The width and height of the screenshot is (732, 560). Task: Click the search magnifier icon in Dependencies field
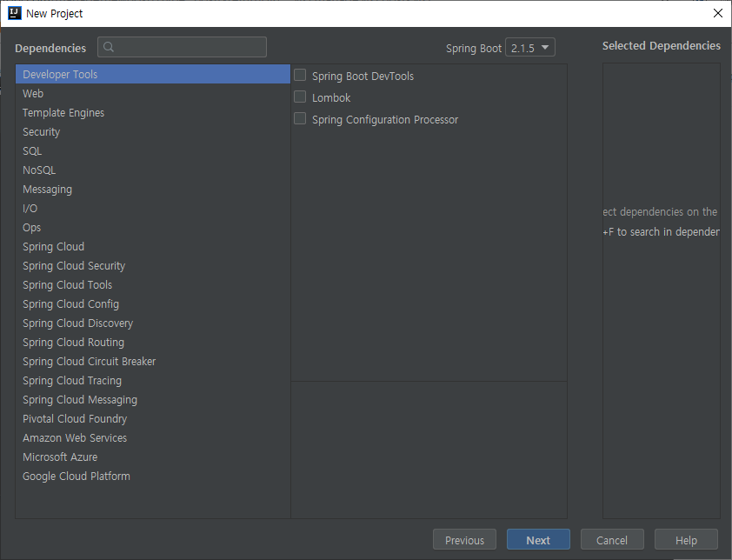tap(109, 47)
